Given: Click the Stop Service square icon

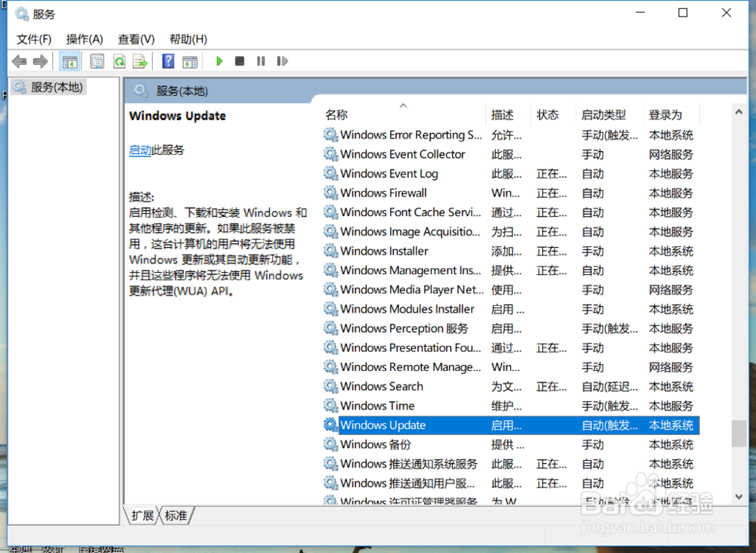Looking at the screenshot, I should coord(240,61).
